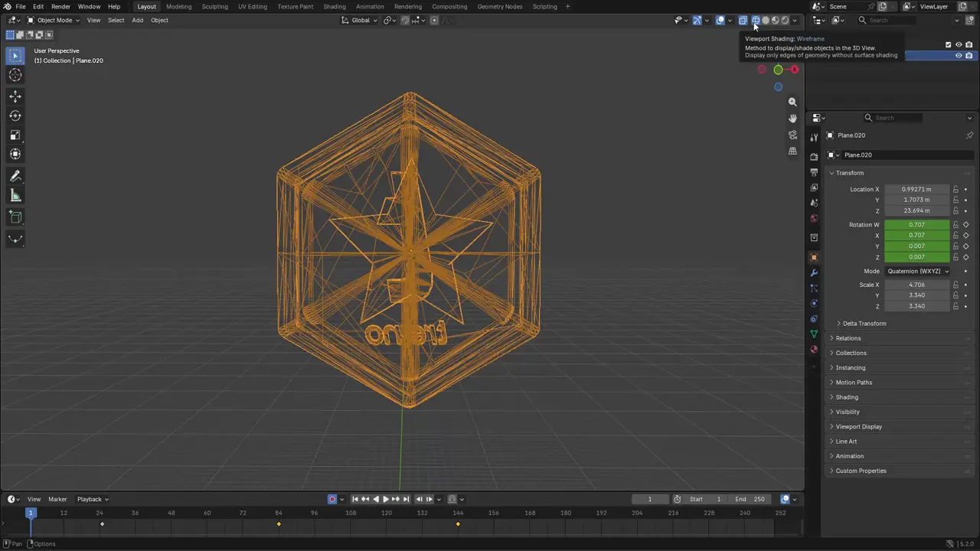Image resolution: width=980 pixels, height=551 pixels.
Task: Toggle the Rotation W keyframe diamond
Action: click(x=966, y=225)
